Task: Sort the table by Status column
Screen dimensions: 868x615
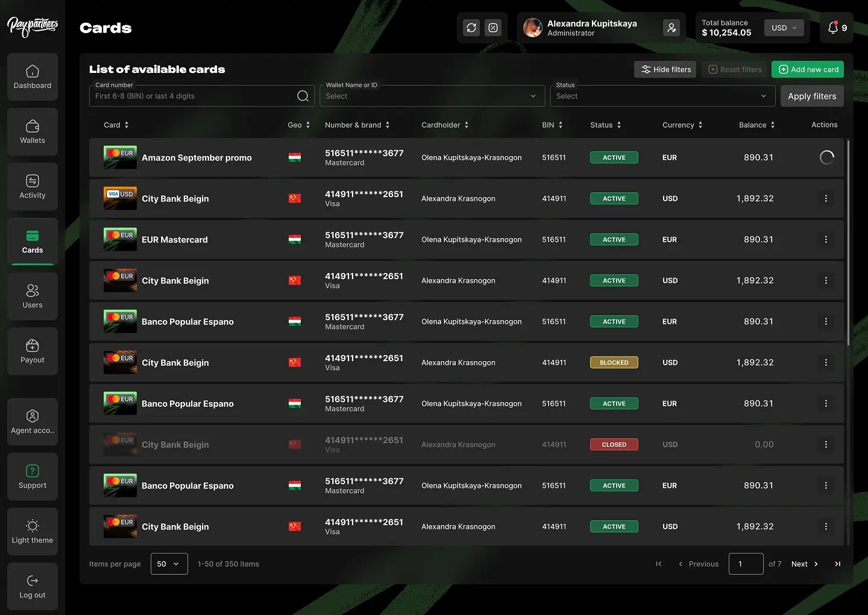Action: coord(606,125)
